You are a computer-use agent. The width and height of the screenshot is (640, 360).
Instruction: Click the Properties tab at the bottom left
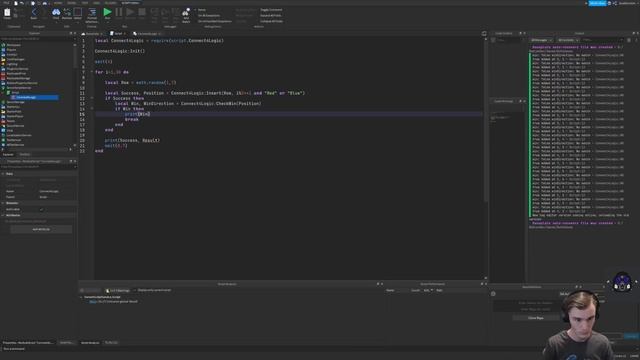point(27,342)
